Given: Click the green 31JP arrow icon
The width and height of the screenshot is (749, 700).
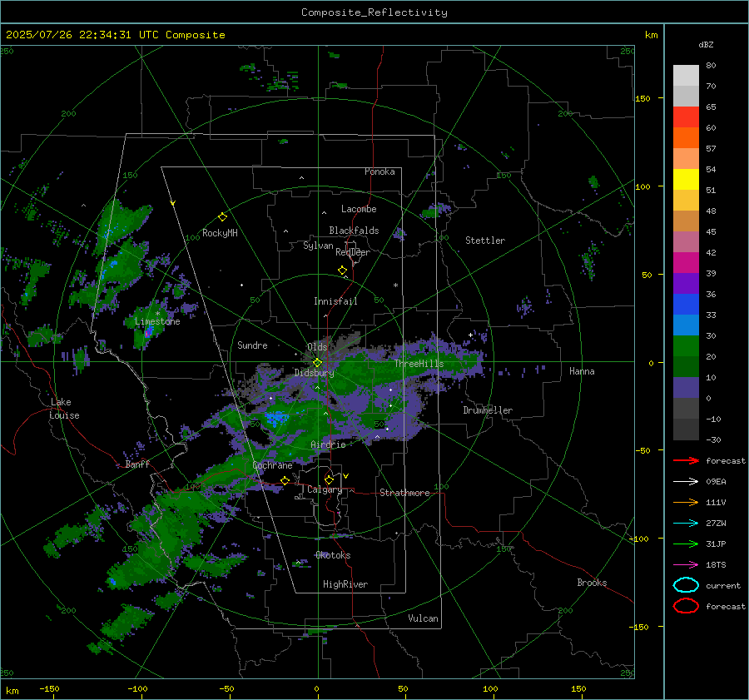Looking at the screenshot, I should pos(686,544).
